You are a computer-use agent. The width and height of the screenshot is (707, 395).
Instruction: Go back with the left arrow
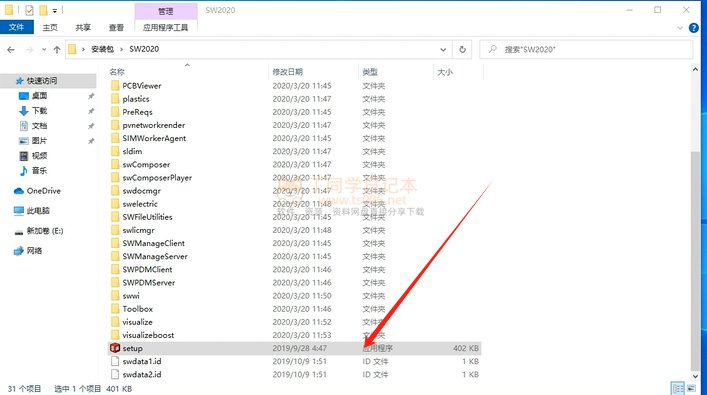pos(11,50)
